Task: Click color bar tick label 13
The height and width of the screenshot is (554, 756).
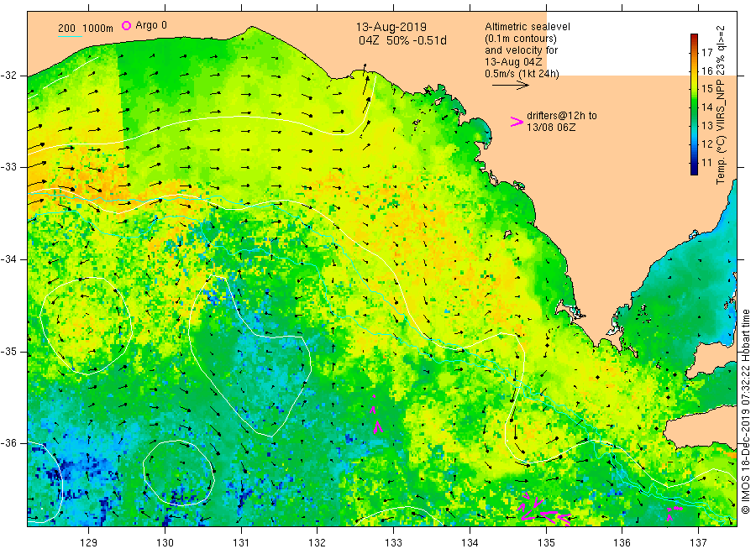Action: pyautogui.click(x=706, y=126)
